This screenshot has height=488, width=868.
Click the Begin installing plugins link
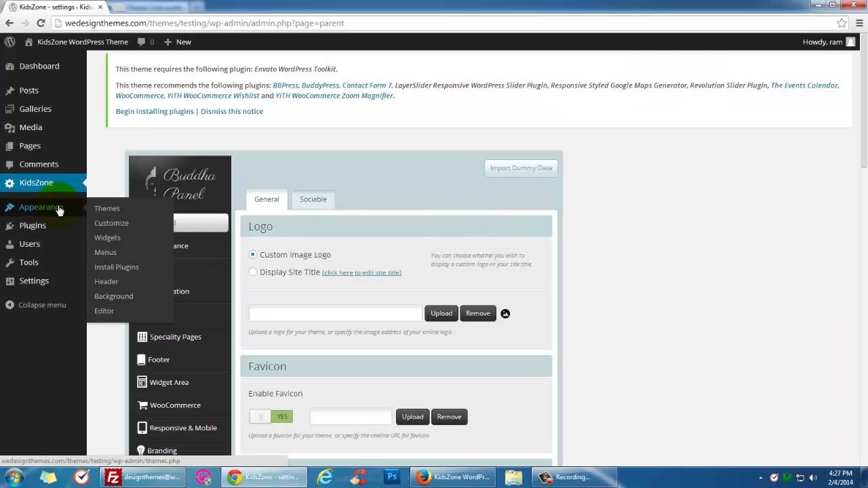(155, 111)
